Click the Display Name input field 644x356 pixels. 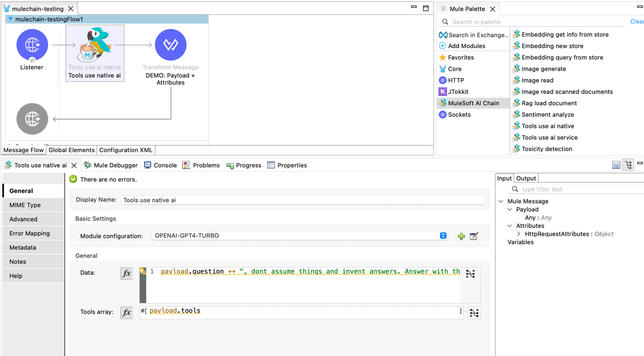click(x=303, y=200)
